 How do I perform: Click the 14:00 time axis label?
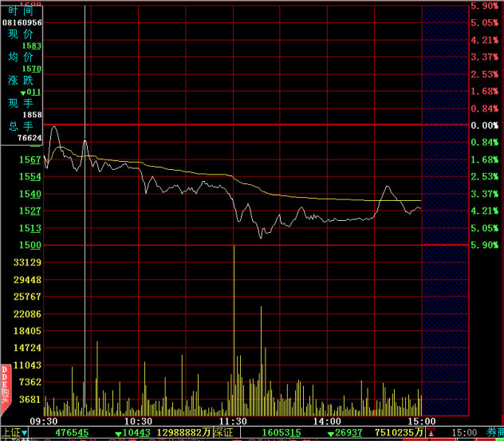327,421
